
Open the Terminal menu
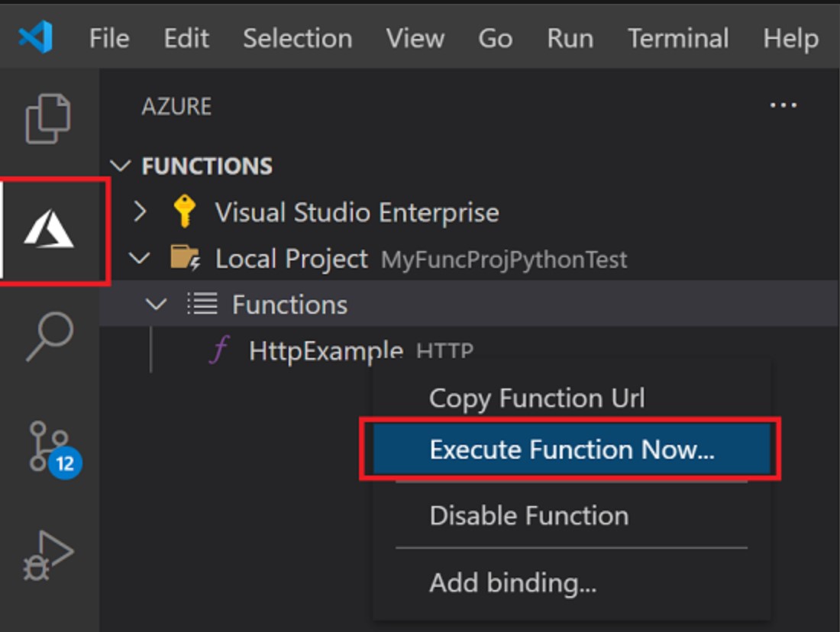click(678, 38)
